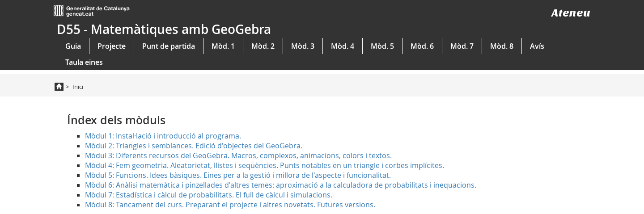
Task: Select Mòd. 8 in navigation bar
Action: (502, 46)
